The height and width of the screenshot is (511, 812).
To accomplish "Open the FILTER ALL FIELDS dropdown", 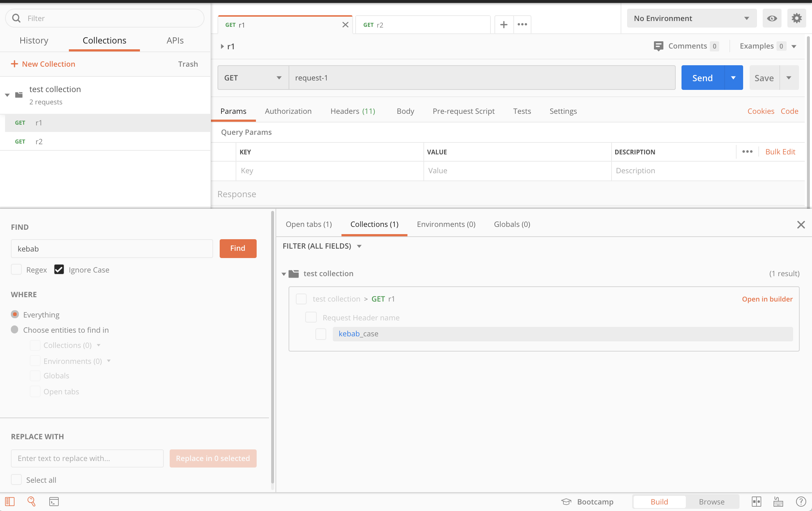I will coord(321,246).
